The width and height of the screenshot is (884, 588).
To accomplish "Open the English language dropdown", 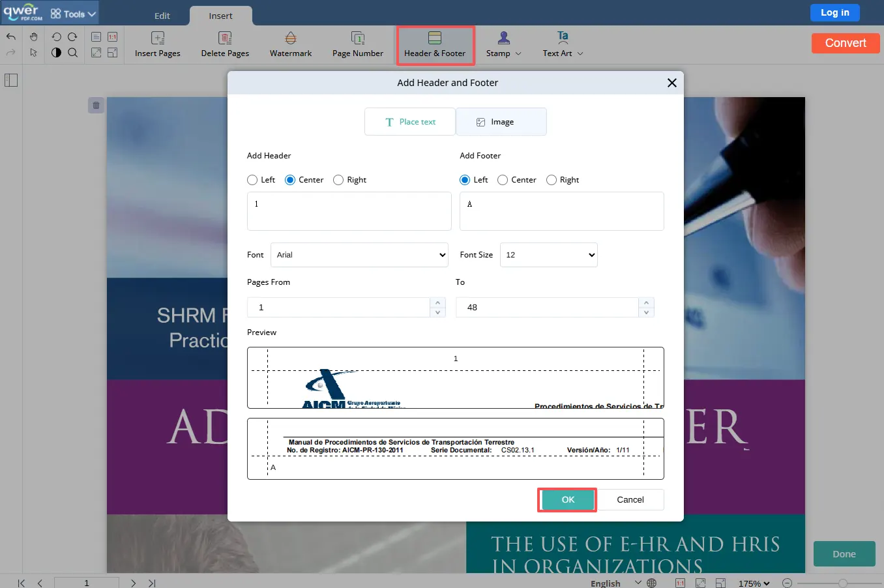I will pos(616,583).
